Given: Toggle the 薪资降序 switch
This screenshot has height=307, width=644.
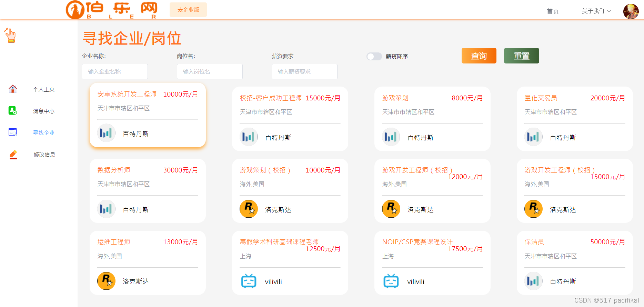Looking at the screenshot, I should pos(374,56).
